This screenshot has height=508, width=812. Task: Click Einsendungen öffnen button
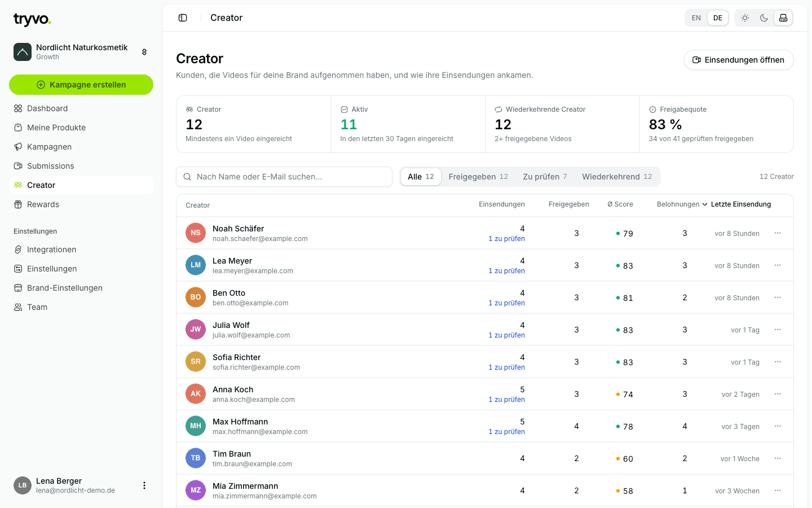739,60
